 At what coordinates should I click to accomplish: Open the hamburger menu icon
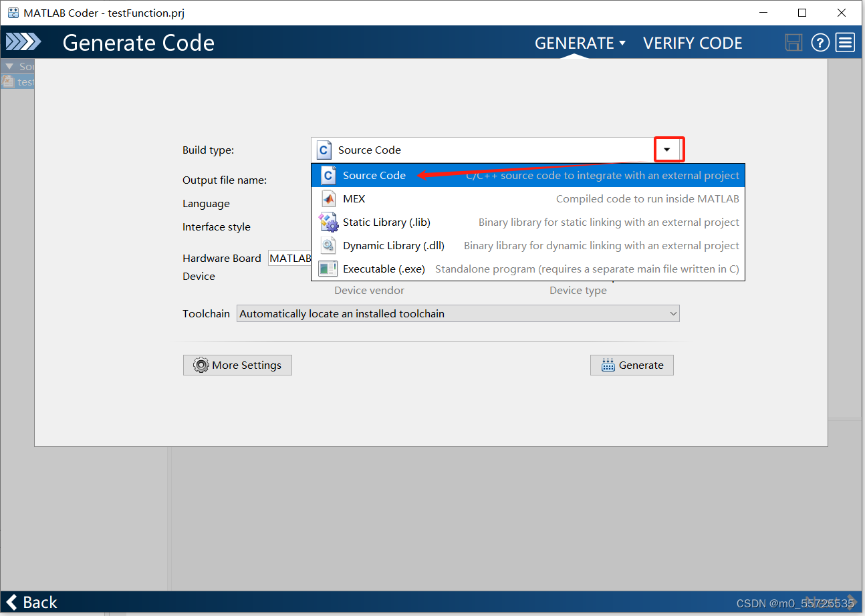845,42
